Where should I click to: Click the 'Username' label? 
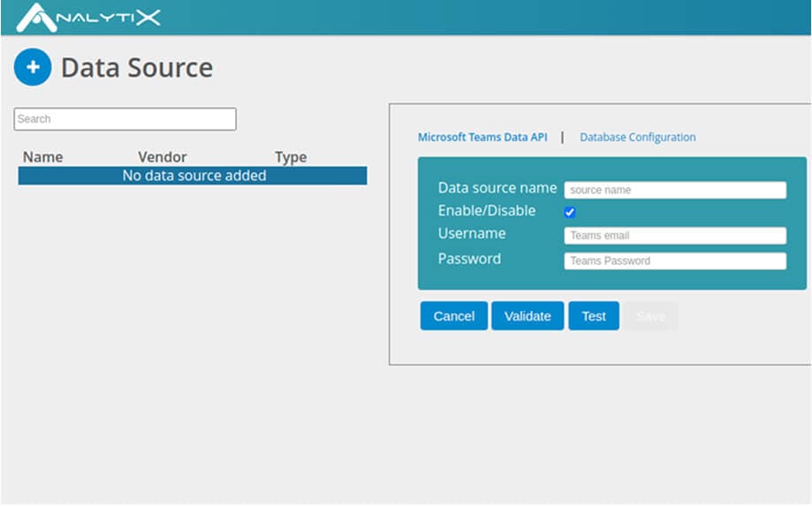coord(472,233)
